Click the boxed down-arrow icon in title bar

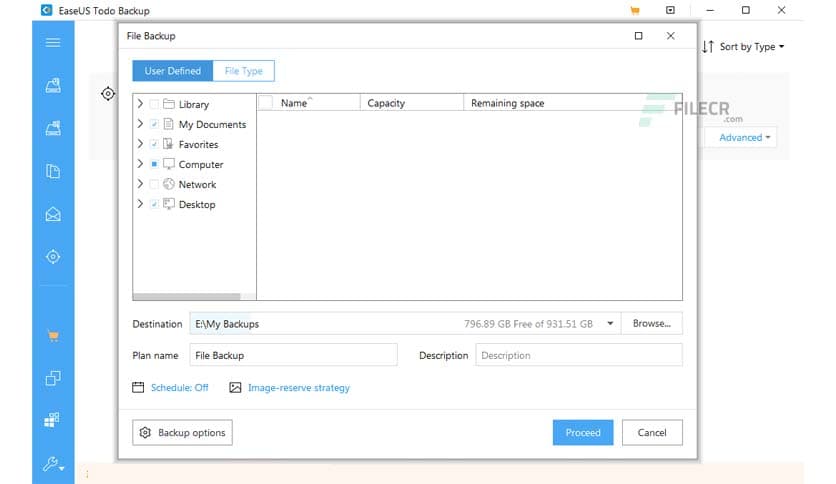point(670,10)
